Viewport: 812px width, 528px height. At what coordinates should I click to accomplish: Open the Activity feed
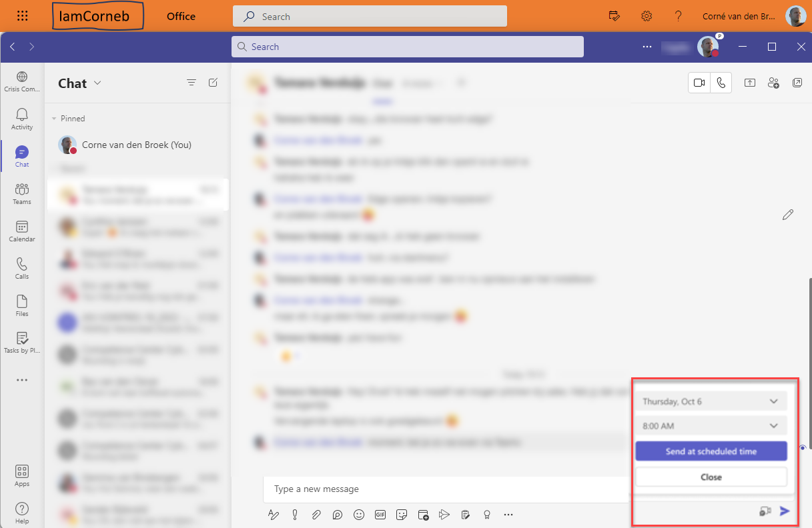point(22,119)
